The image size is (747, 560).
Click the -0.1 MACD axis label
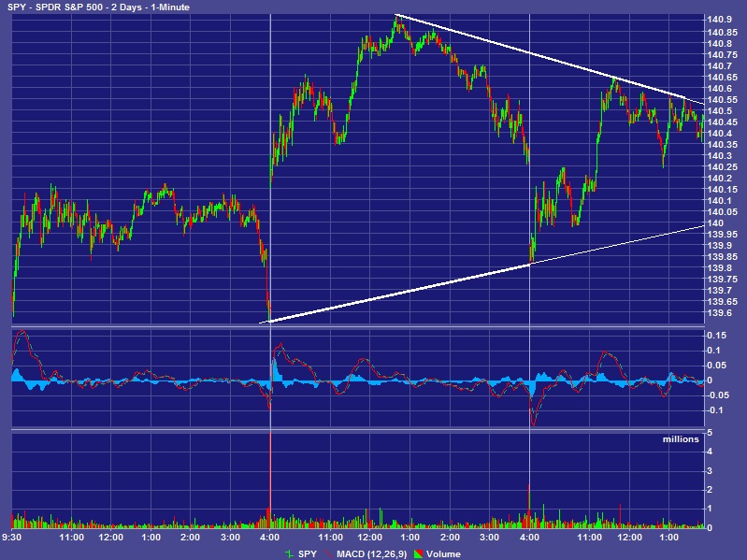(x=714, y=410)
